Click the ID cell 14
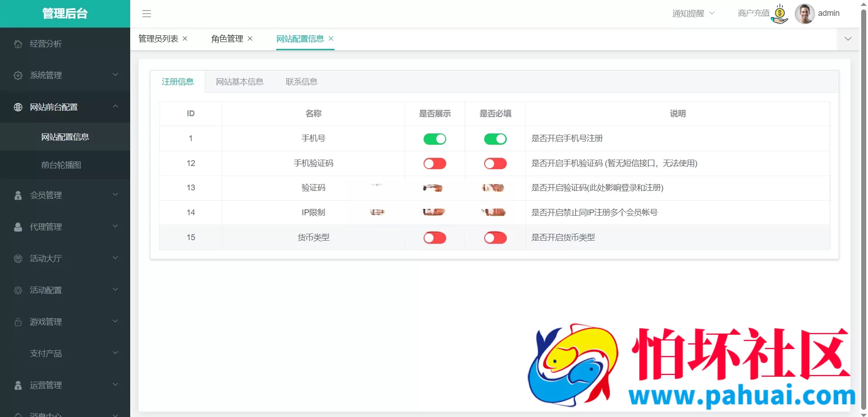The width and height of the screenshot is (868, 417). click(x=191, y=213)
